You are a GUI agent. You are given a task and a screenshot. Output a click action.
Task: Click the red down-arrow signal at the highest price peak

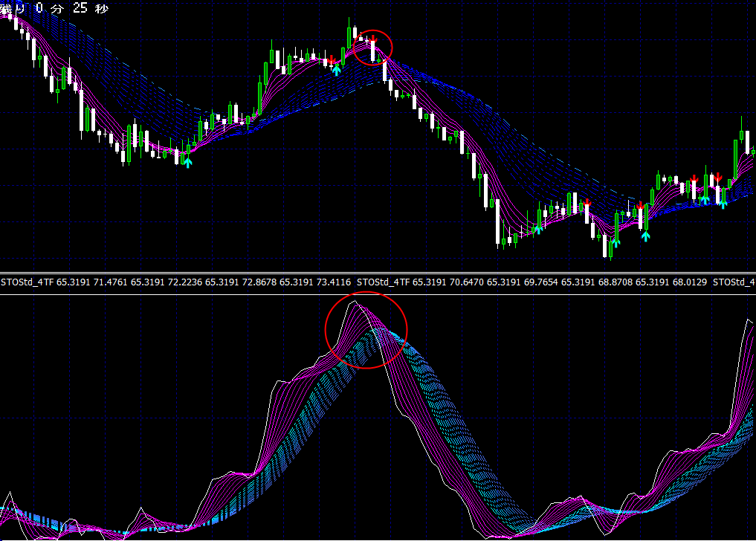click(x=372, y=39)
